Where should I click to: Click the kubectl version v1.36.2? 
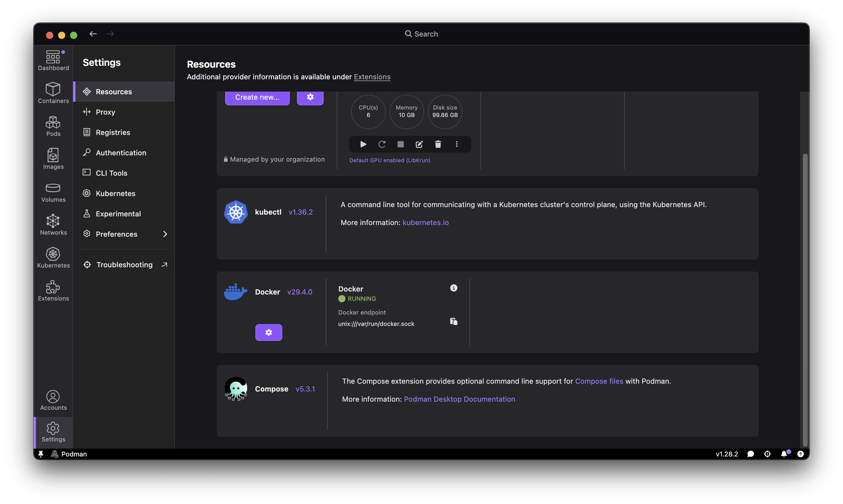301,212
